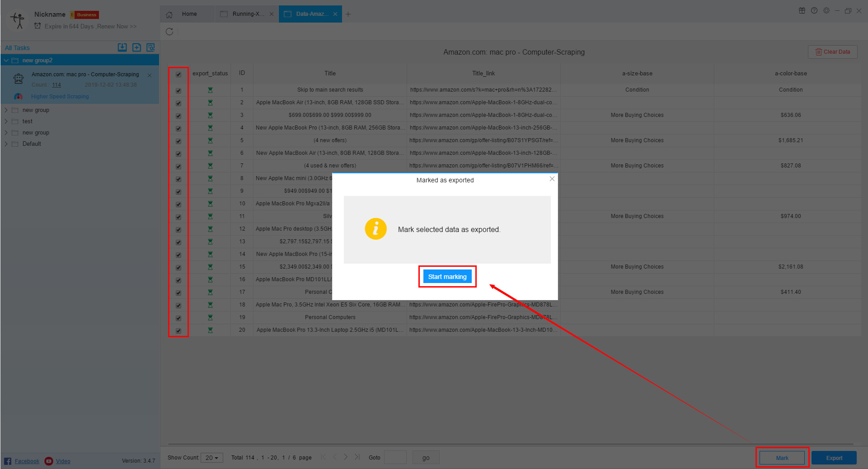The width and height of the screenshot is (868, 469).
Task: Click the Goto page number field
Action: coord(395,457)
